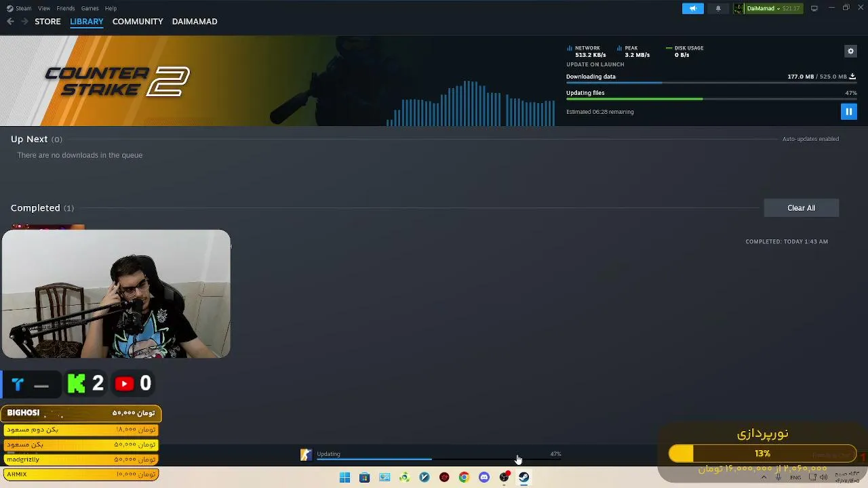
Task: Click the ENG language indicator
Action: coord(795,477)
